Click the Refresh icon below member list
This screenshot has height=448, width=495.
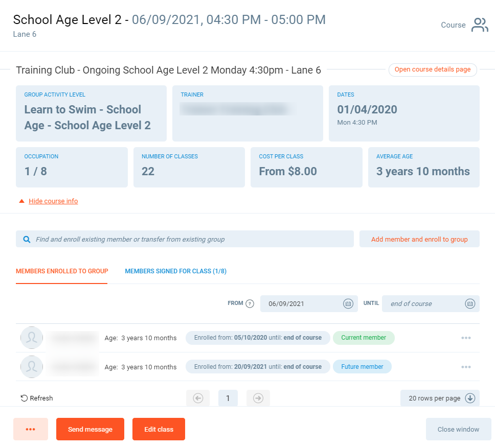pos(24,398)
